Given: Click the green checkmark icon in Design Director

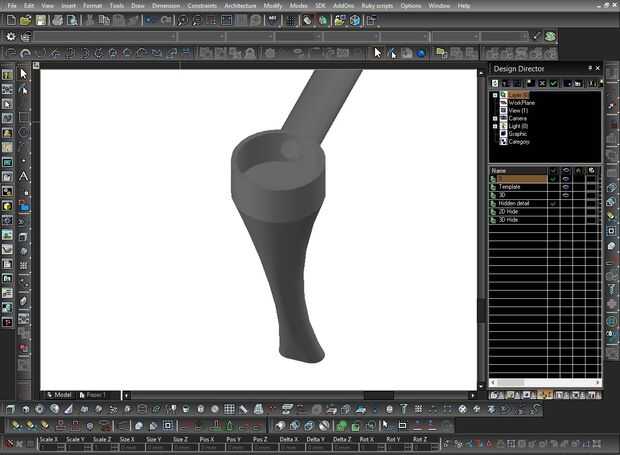Looking at the screenshot, I should tap(553, 83).
